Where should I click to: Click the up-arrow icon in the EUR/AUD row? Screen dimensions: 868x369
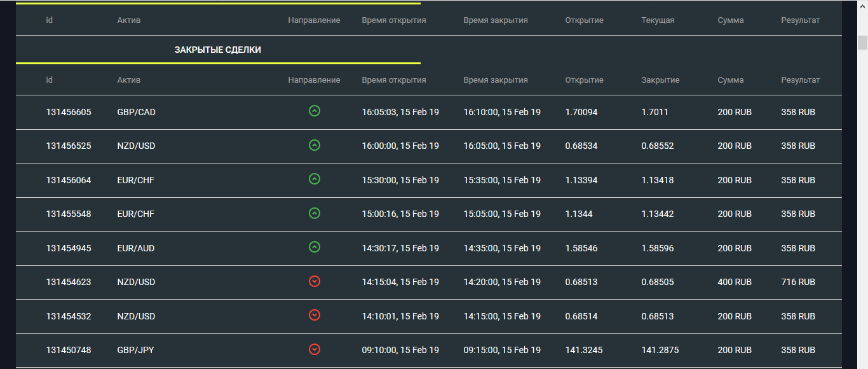tap(314, 247)
